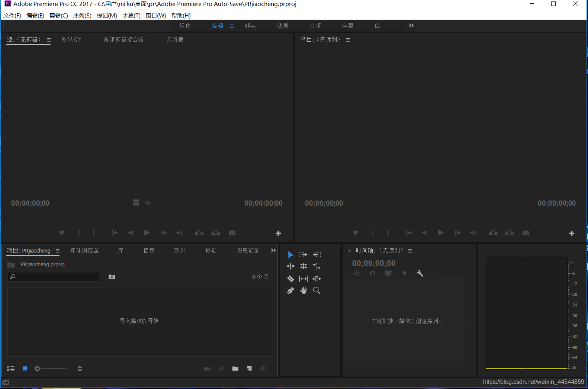Screen dimensions: 588x389
Task: Toggle Drag Audio Only in Source monitor
Action: click(148, 203)
